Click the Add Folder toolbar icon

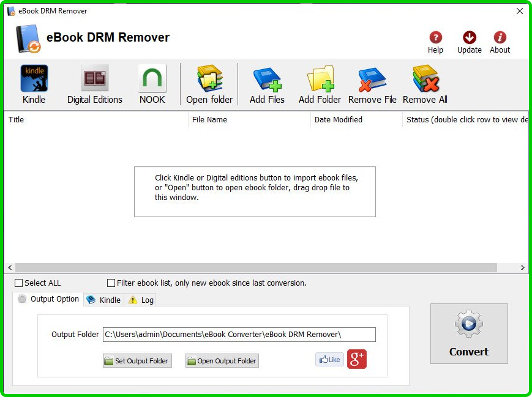point(320,84)
